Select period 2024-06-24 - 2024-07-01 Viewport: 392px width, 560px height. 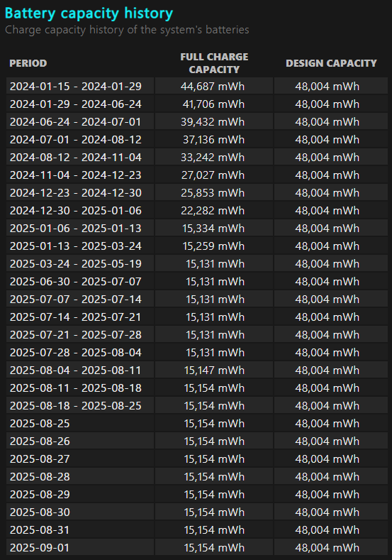[x=76, y=122]
